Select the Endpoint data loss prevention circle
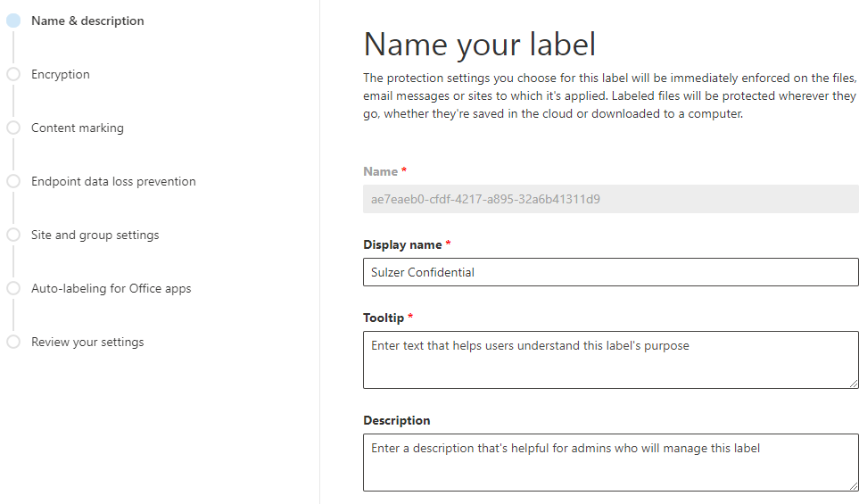 click(13, 181)
